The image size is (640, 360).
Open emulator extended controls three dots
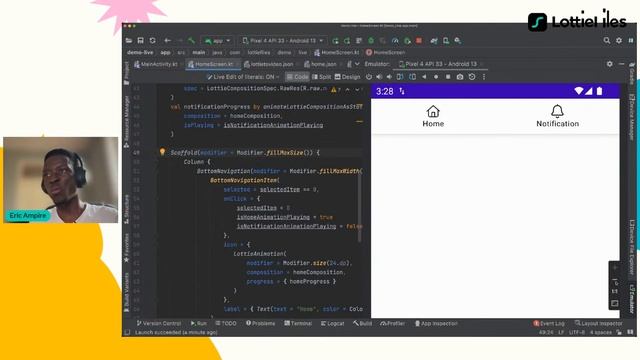tap(484, 77)
